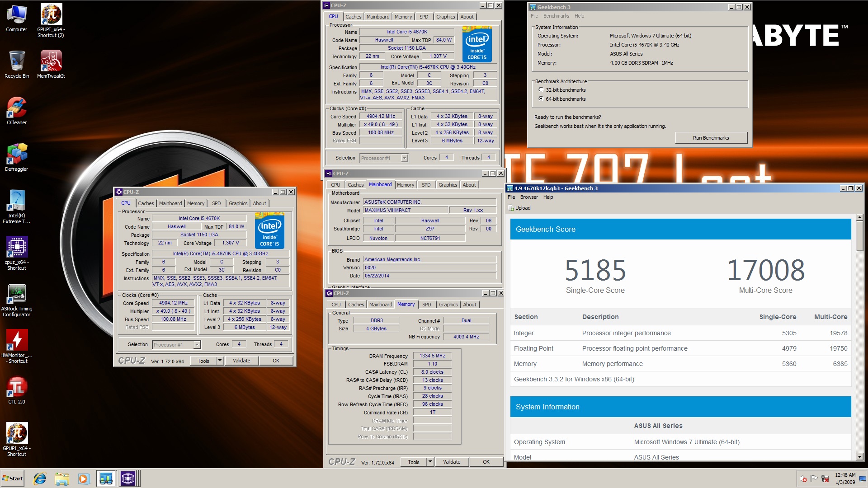868x488 pixels.
Task: Launch cpuz_x64 Shortcut icon
Action: pyautogui.click(x=17, y=253)
